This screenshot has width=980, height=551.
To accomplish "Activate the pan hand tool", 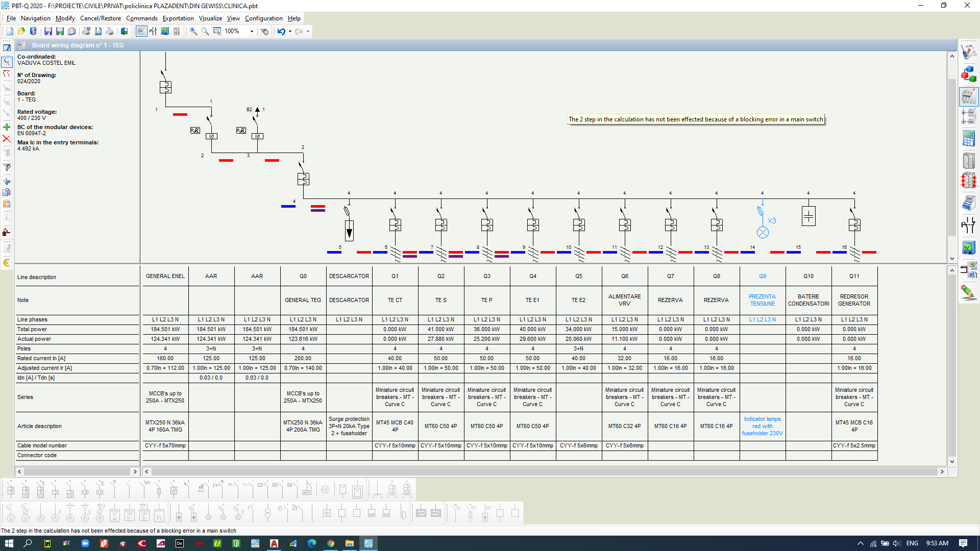I will pos(264,31).
